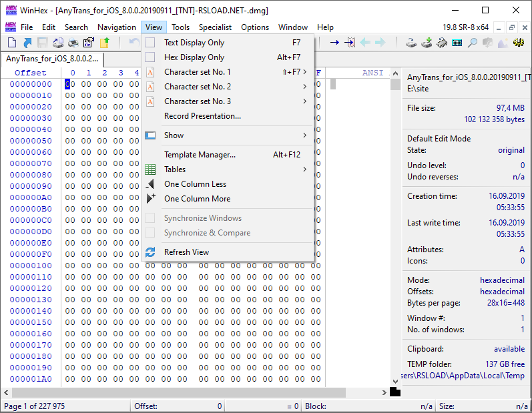532x413 pixels.
Task: Click the vertical scrollbar up arrow
Action: 395,73
